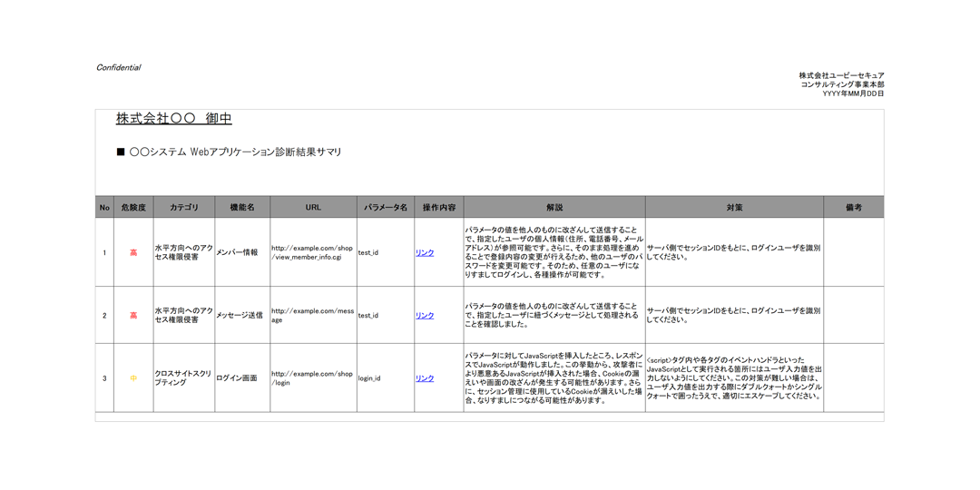Click the 株式会社ユービーセキュア company name
The image size is (980, 490).
click(841, 75)
